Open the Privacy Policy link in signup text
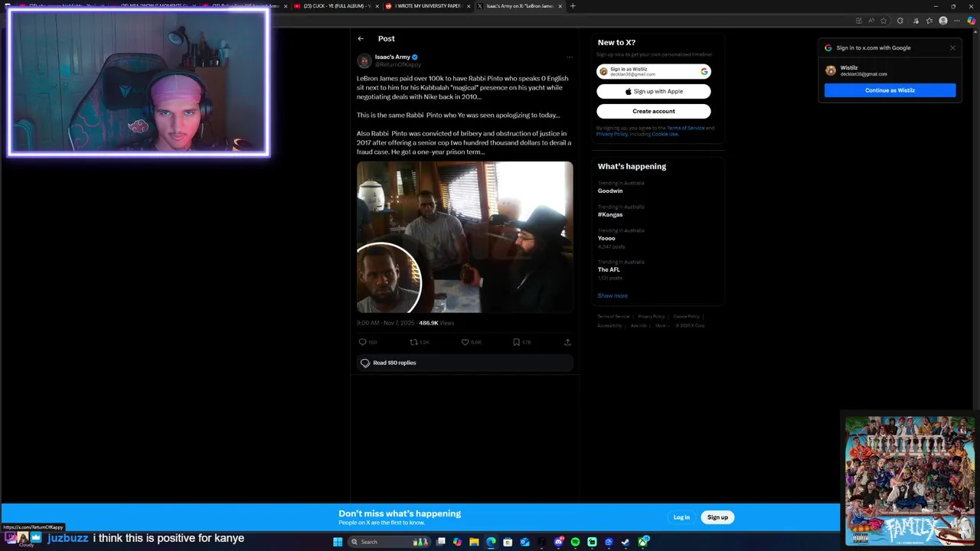 [612, 134]
